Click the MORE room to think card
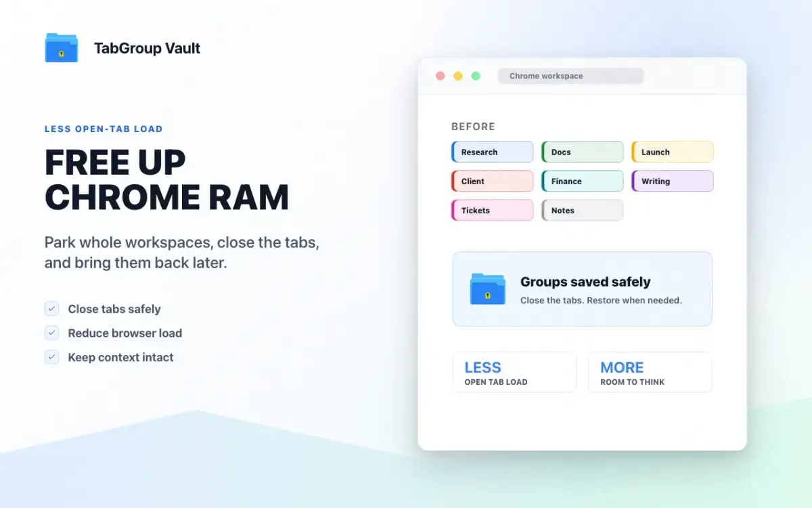The image size is (812, 508). pyautogui.click(x=650, y=372)
